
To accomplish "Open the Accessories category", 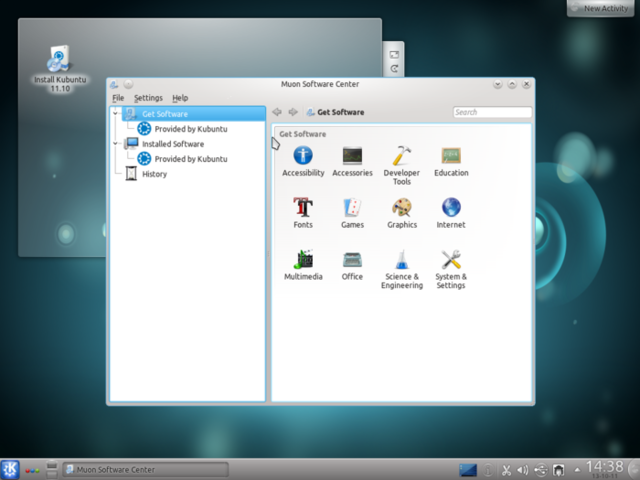I will (352, 162).
